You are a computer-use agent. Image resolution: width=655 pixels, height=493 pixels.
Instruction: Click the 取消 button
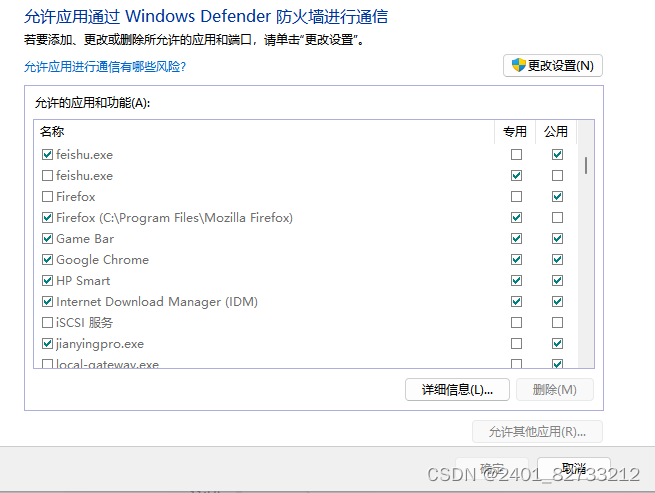point(574,468)
